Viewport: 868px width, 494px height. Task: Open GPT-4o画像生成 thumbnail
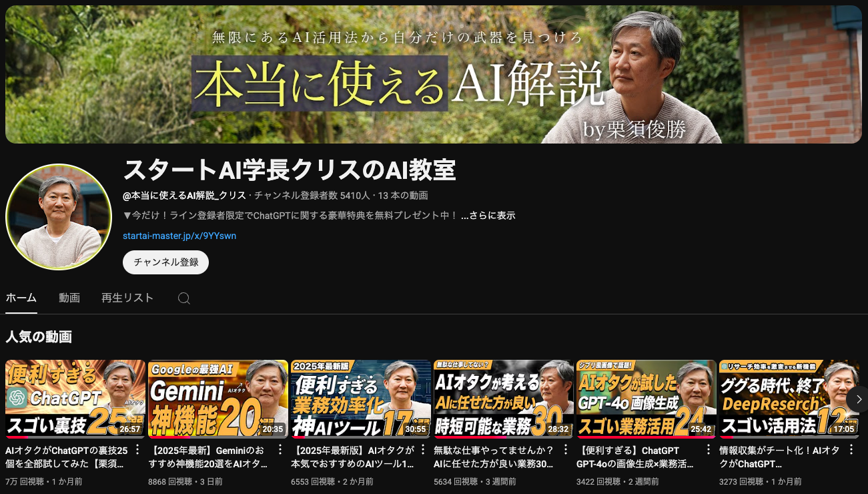(x=646, y=399)
